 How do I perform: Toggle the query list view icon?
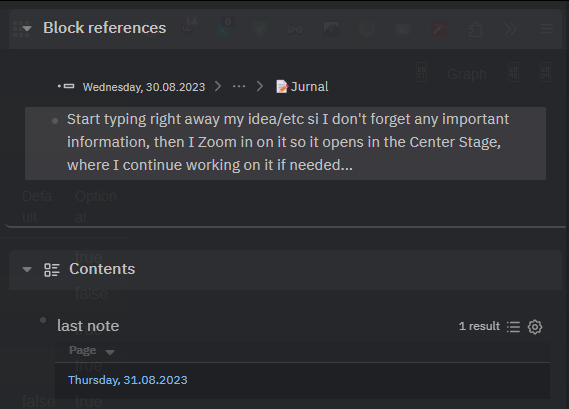[513, 327]
